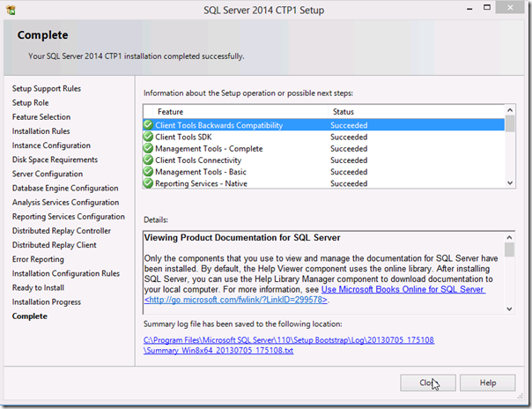
Task: Click the Details pane scroll up arrow
Action: pyautogui.click(x=509, y=237)
